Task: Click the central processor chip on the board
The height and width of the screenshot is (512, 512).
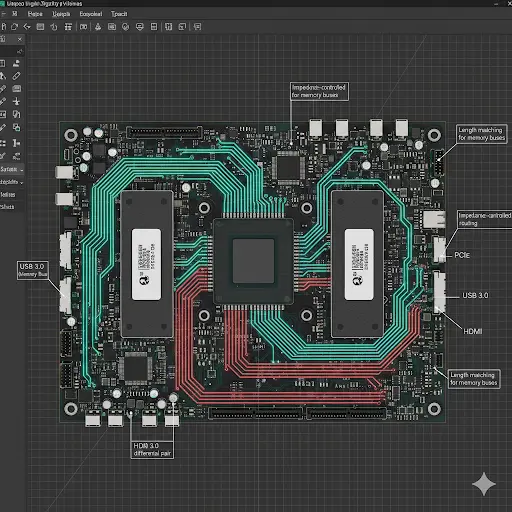Action: pos(253,261)
